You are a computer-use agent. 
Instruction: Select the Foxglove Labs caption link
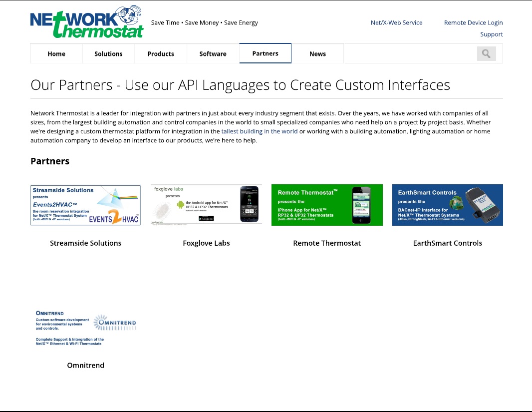click(206, 243)
